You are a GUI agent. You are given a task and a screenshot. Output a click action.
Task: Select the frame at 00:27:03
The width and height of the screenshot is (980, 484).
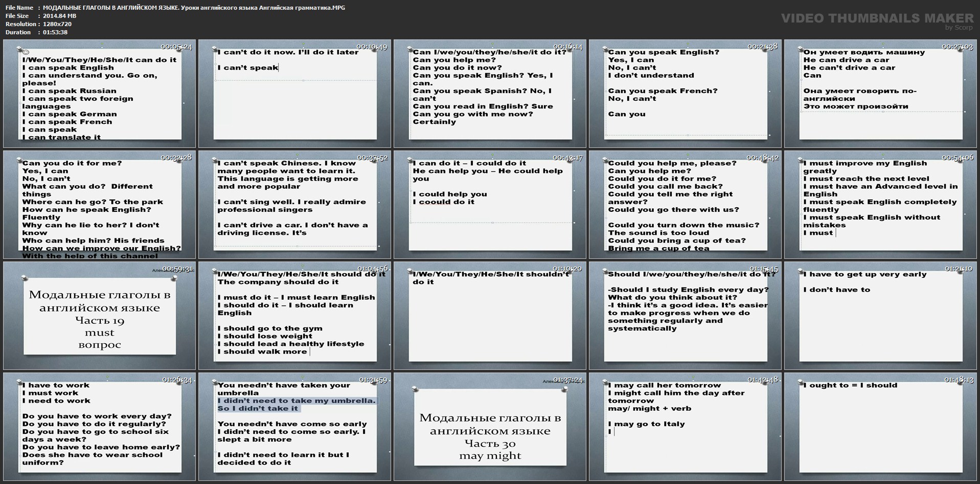click(x=880, y=94)
